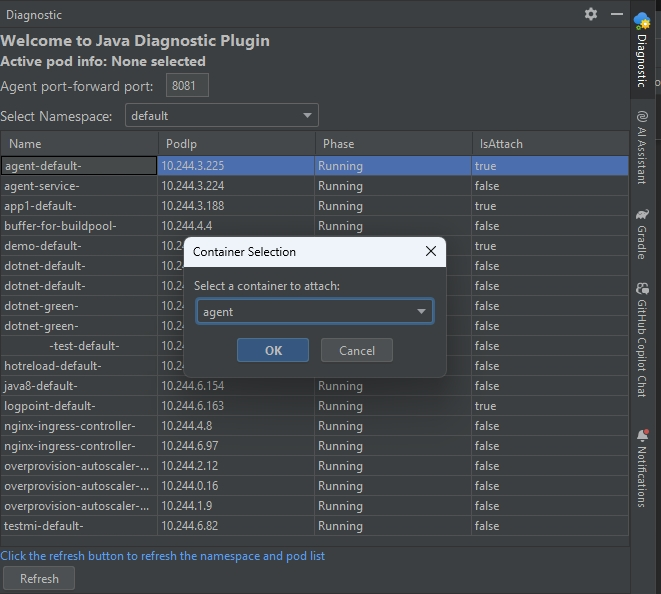This screenshot has width=661, height=594.
Task: Click the IsAttach column header
Action: (550, 144)
